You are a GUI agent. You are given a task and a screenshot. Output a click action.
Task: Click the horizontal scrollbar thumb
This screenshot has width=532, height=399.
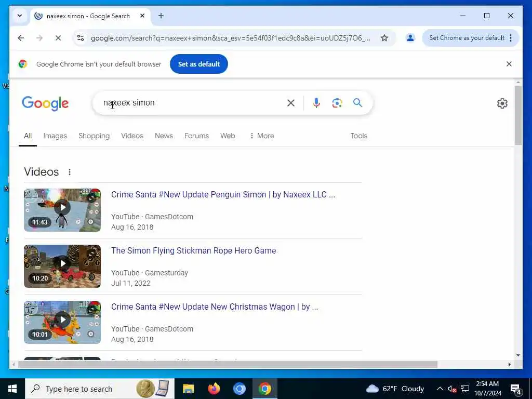pos(228,364)
